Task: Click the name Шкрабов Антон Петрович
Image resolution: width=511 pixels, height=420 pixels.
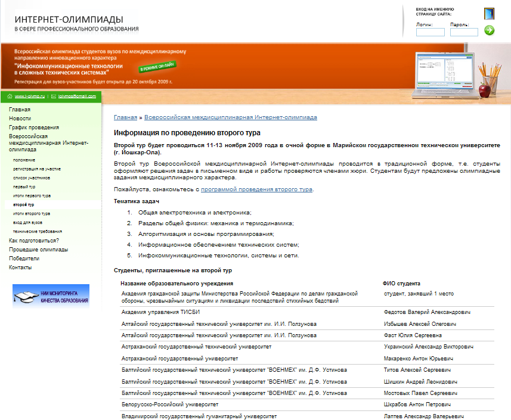Action: click(417, 405)
